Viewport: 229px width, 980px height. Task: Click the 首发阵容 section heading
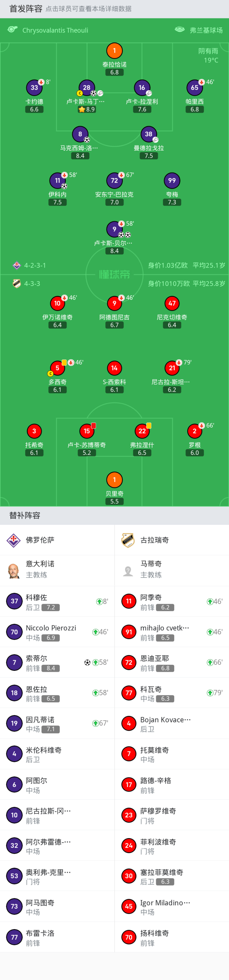26,9
